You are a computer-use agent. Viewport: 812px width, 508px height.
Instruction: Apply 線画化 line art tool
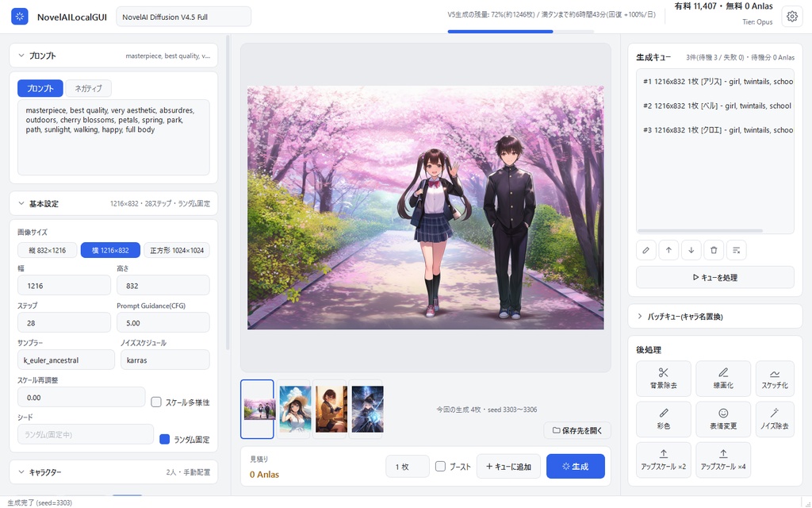click(x=723, y=379)
